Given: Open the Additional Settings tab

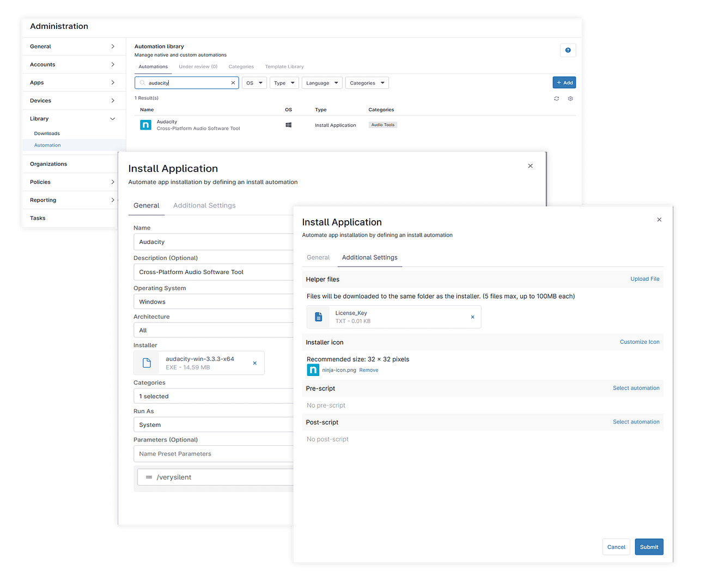Looking at the screenshot, I should [x=369, y=257].
